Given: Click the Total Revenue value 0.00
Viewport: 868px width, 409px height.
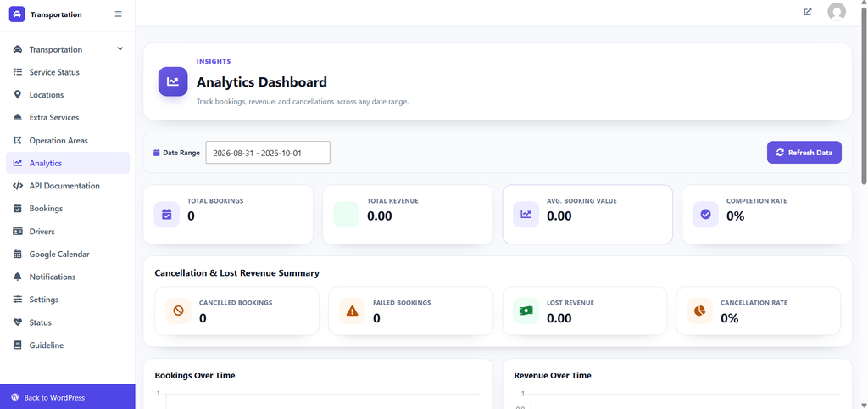Looking at the screenshot, I should (x=380, y=216).
